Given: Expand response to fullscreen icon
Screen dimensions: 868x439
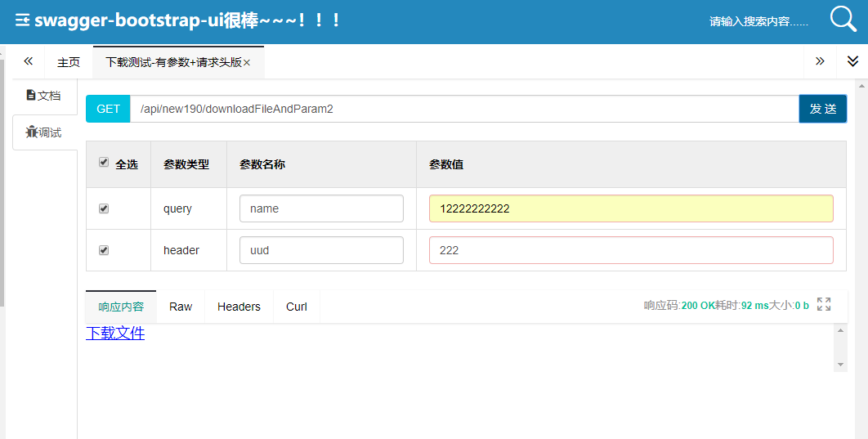Looking at the screenshot, I should click(x=824, y=304).
